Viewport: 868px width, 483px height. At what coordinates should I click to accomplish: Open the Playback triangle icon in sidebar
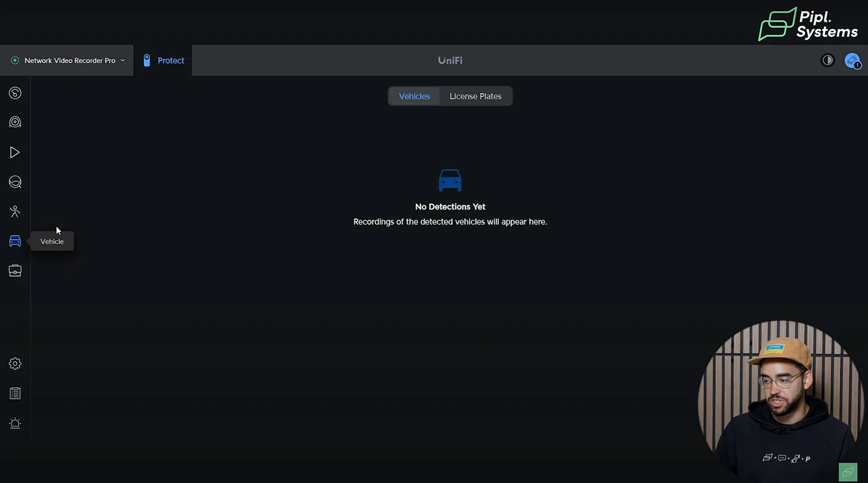click(15, 153)
